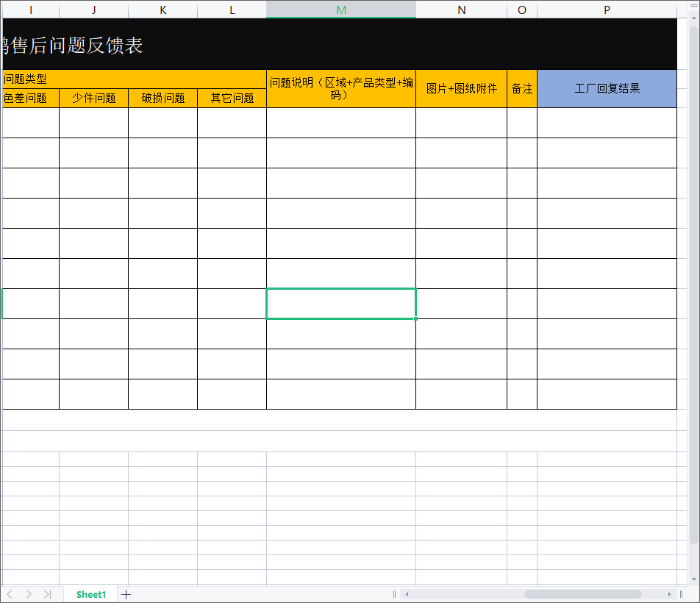Select column L header
The image size is (700, 603).
point(232,10)
